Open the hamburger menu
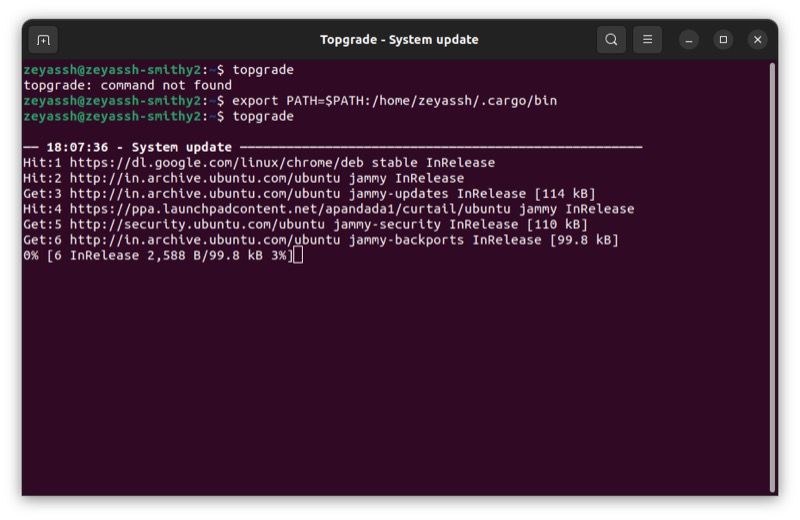The width and height of the screenshot is (800, 520). coord(647,40)
